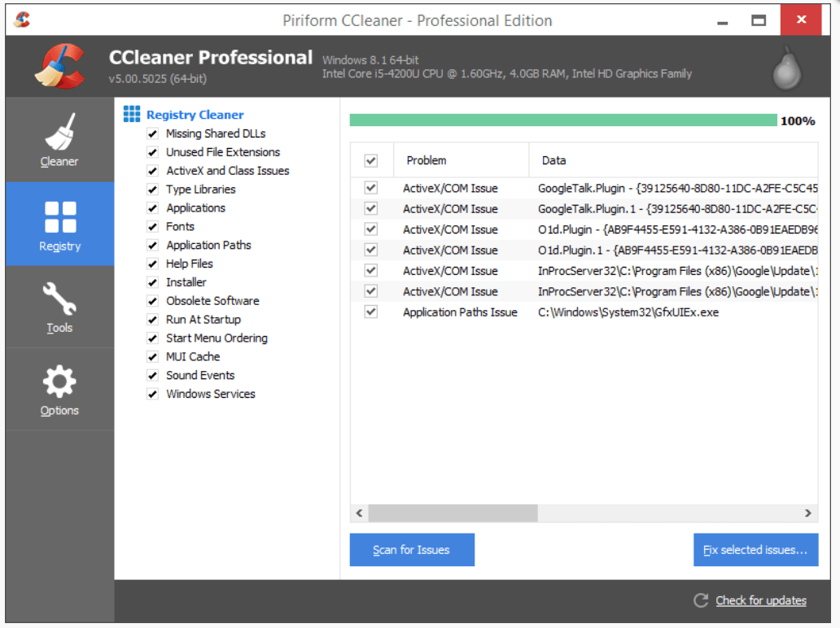Screen dimensions: 840x628
Task: Toggle the Installer checkbox
Action: pyautogui.click(x=153, y=282)
